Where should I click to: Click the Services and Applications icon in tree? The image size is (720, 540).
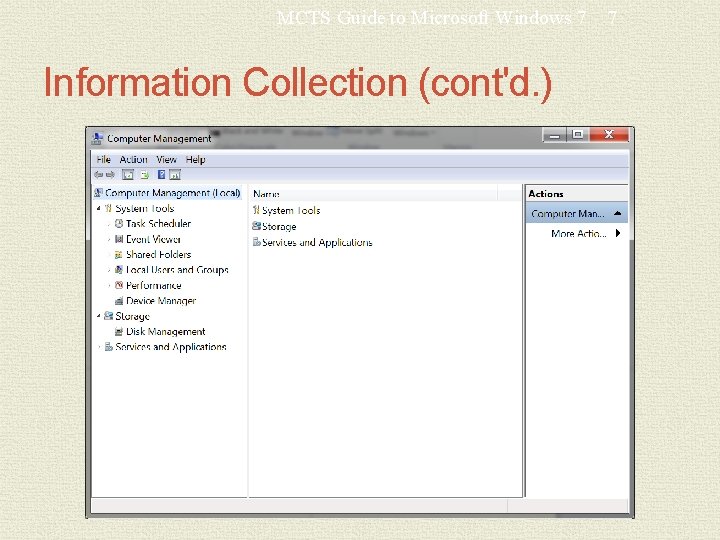coord(109,347)
